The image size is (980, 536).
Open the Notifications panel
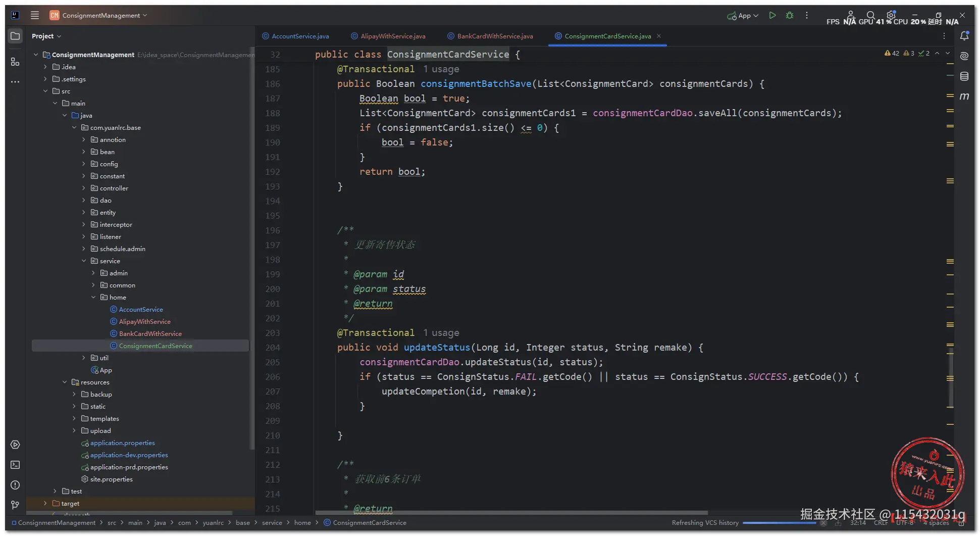point(964,36)
